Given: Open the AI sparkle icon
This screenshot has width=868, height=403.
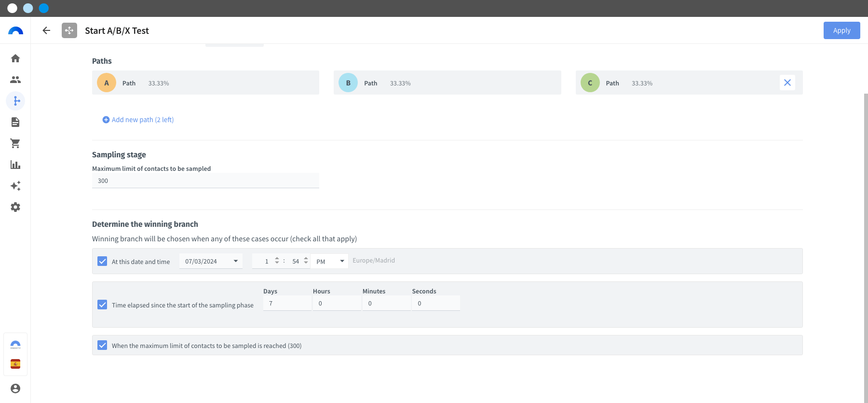Looking at the screenshot, I should (15, 186).
